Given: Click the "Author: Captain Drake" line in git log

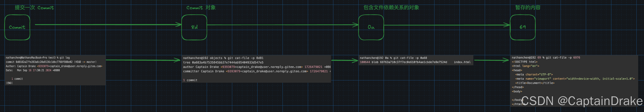Looking at the screenshot, I should point(54,66).
